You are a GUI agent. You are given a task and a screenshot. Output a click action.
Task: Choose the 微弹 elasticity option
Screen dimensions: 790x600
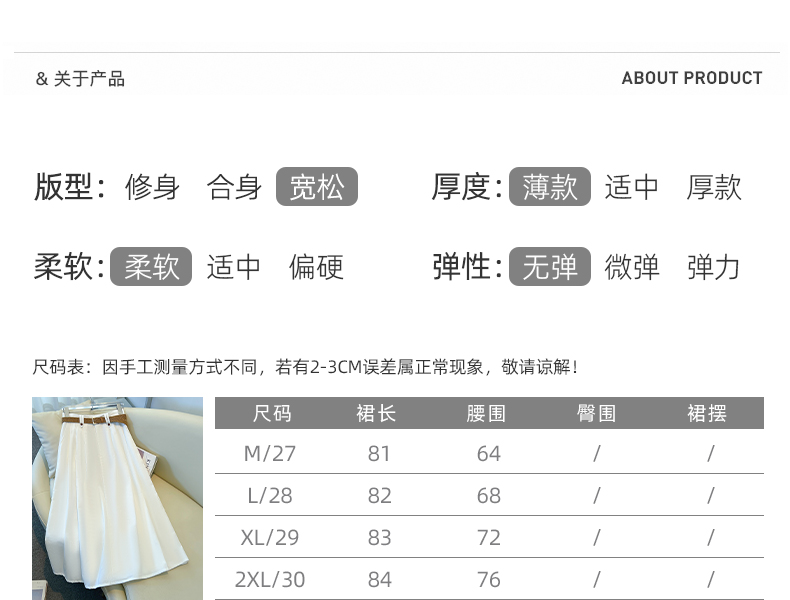point(631,267)
